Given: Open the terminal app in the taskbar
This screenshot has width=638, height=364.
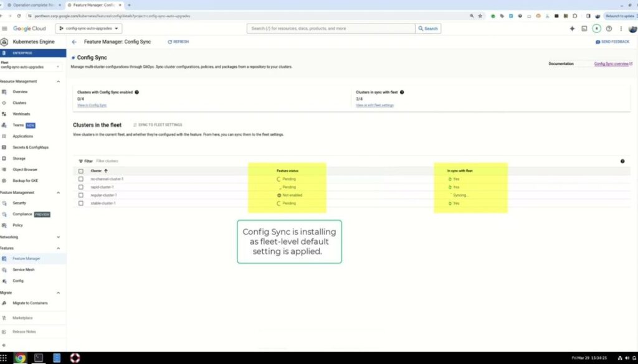Looking at the screenshot, I should 39,358.
